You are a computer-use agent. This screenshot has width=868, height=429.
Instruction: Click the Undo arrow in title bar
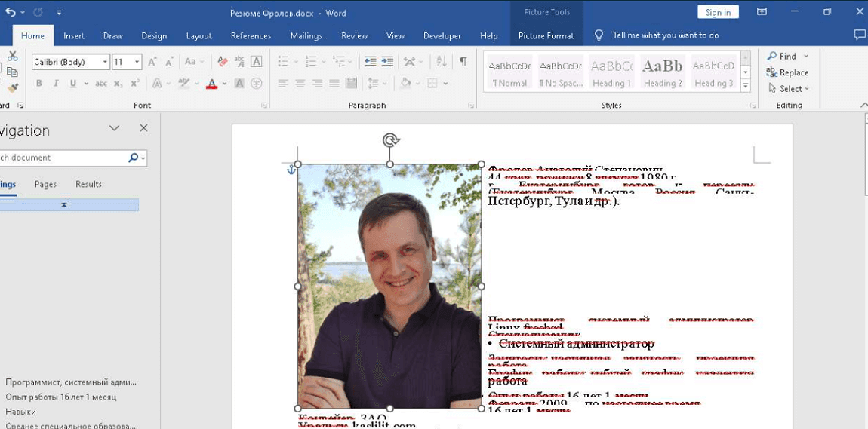[11, 12]
